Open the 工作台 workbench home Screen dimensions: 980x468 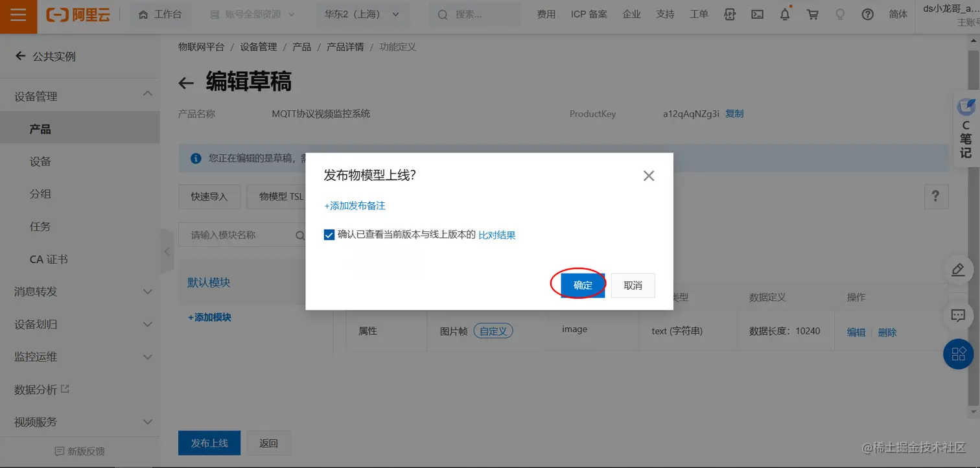pyautogui.click(x=160, y=14)
